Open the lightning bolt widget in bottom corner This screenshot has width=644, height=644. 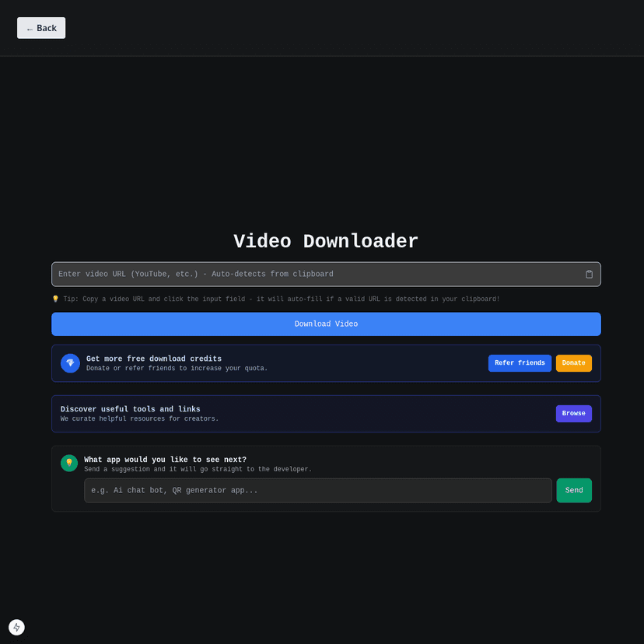tap(16, 627)
